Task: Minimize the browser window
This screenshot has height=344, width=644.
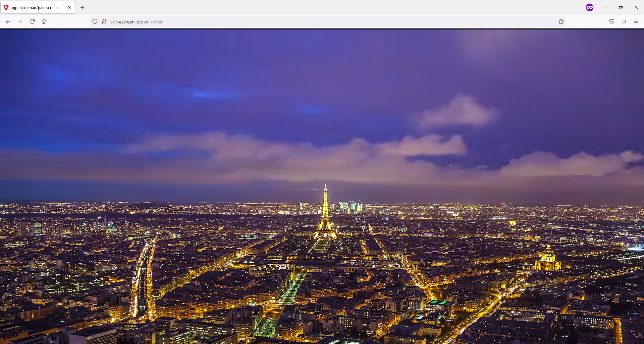Action: [x=605, y=7]
